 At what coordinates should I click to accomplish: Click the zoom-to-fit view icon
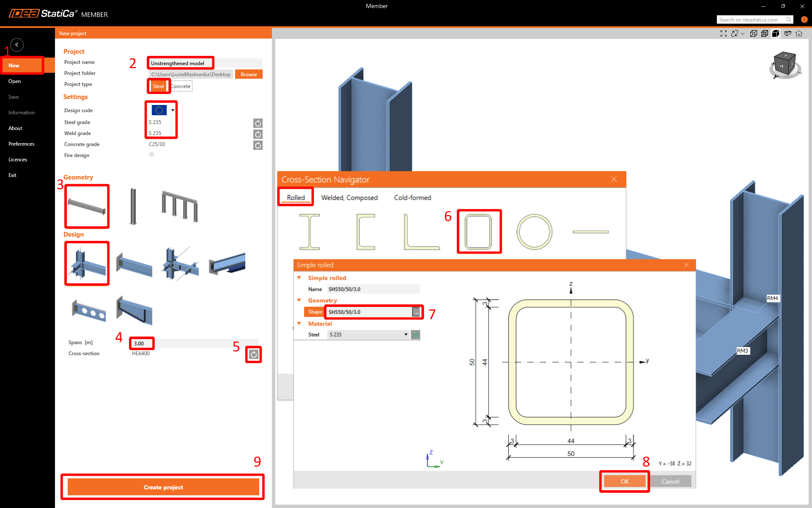coord(724,33)
